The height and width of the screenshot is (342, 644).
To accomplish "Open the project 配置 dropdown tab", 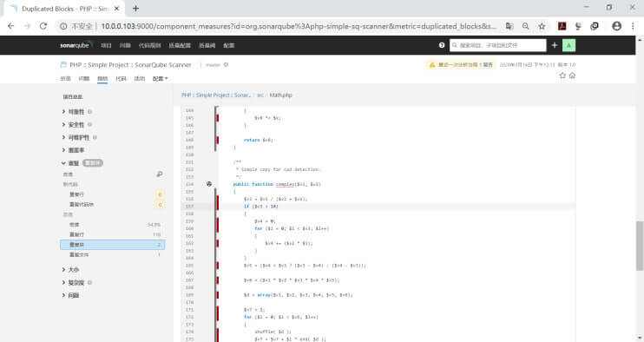I will [x=161, y=78].
